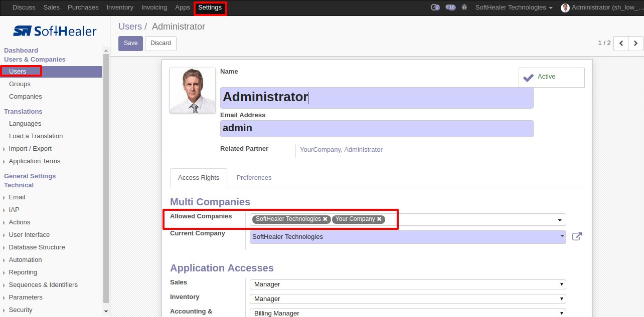Open the Apps menu
Viewport: 644px width, 317px height.
click(x=183, y=8)
